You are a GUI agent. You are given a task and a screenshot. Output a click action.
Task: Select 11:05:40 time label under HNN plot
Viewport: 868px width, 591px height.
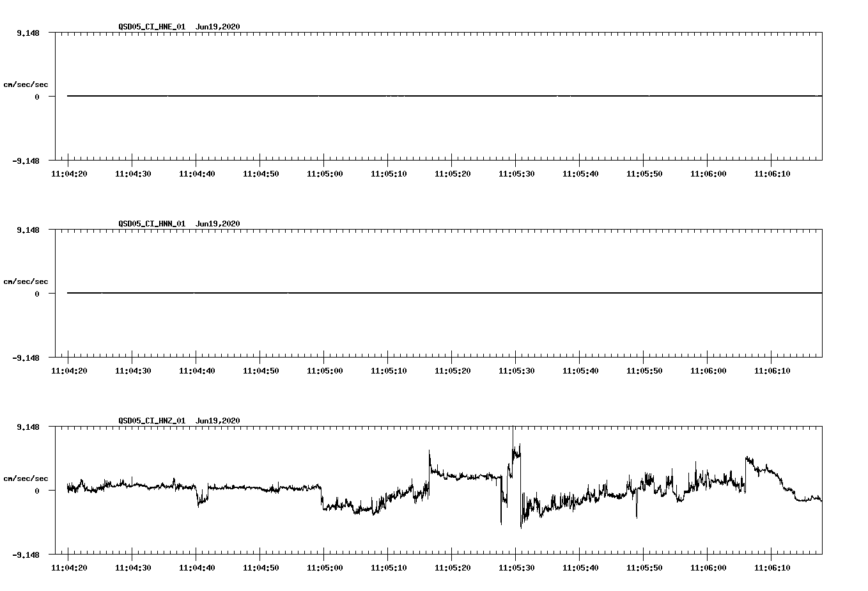click(x=580, y=370)
